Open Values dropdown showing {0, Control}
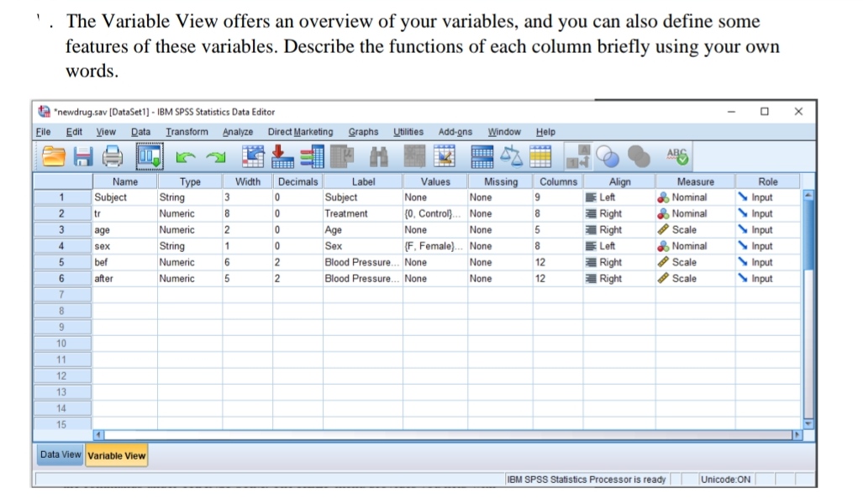 pos(434,213)
